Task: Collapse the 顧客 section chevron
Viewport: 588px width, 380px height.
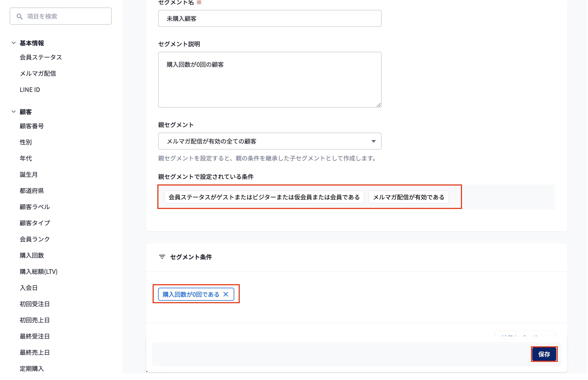Action: 14,112
